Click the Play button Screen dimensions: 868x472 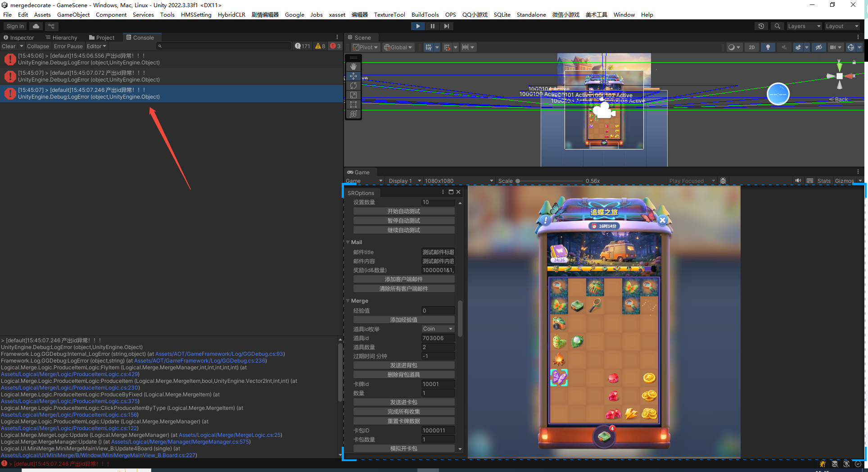click(418, 26)
